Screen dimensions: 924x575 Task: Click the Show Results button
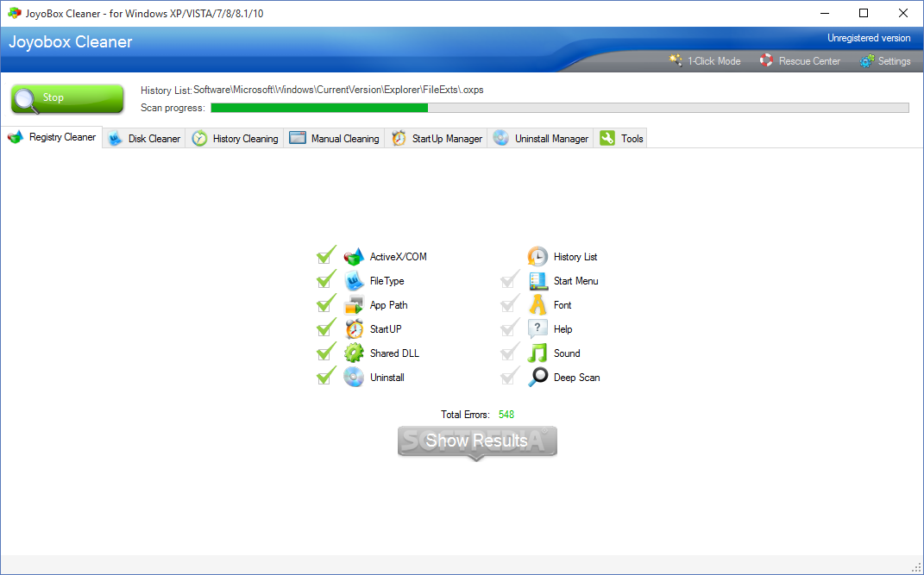(x=477, y=441)
